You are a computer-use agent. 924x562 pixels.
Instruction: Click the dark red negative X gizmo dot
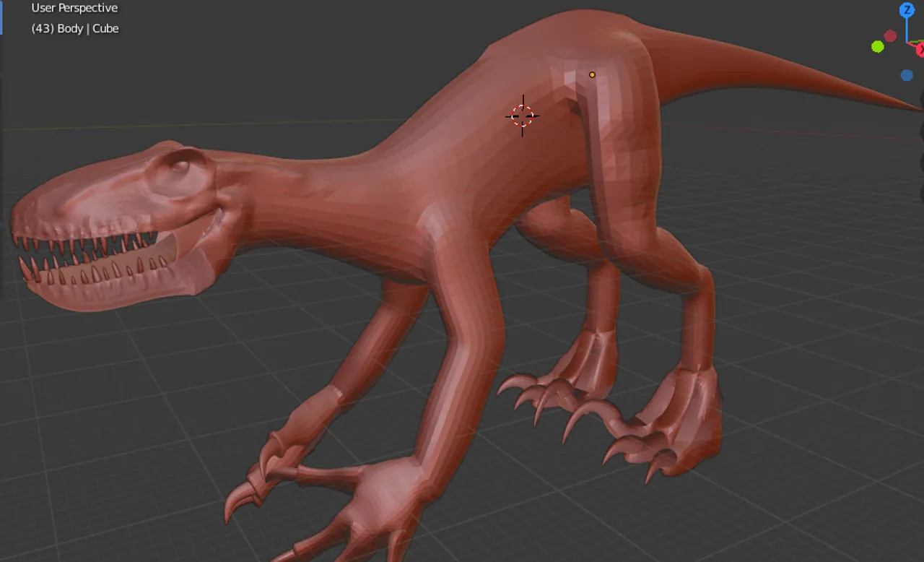pyautogui.click(x=890, y=35)
